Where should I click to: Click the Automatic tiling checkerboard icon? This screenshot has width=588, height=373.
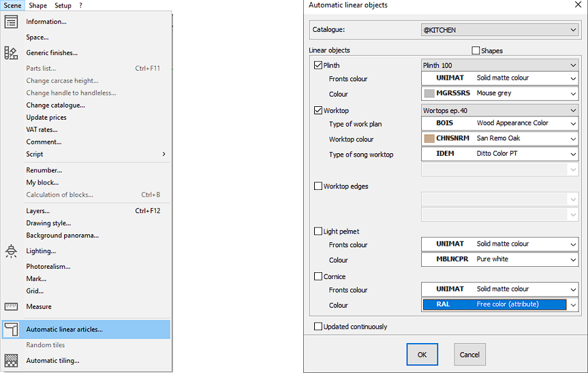tap(11, 360)
